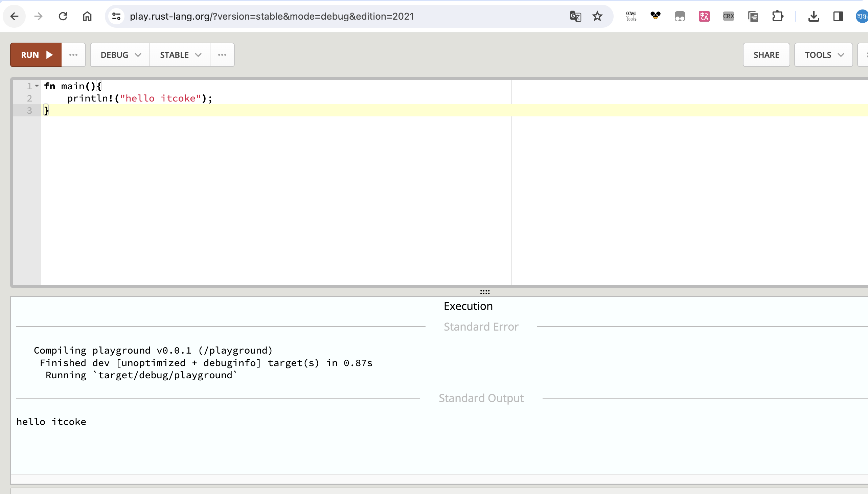Open advanced options ellipsis next to STABLE
Viewport: 868px width, 494px height.
click(x=222, y=54)
